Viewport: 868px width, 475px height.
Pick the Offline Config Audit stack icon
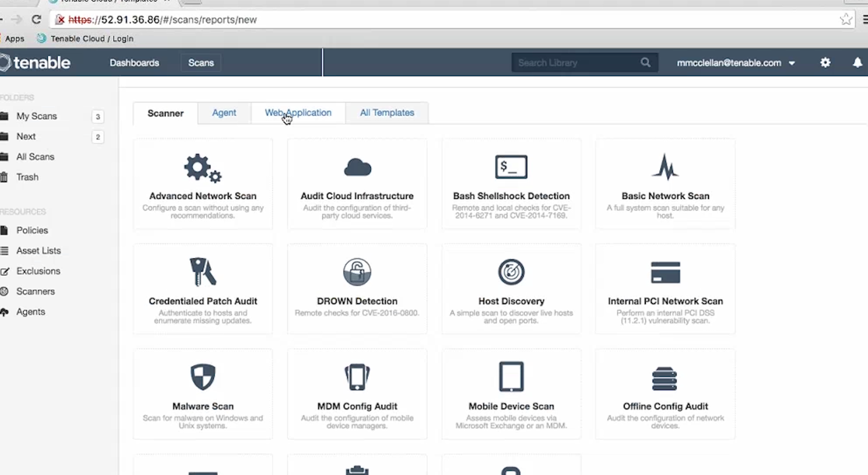coord(664,378)
